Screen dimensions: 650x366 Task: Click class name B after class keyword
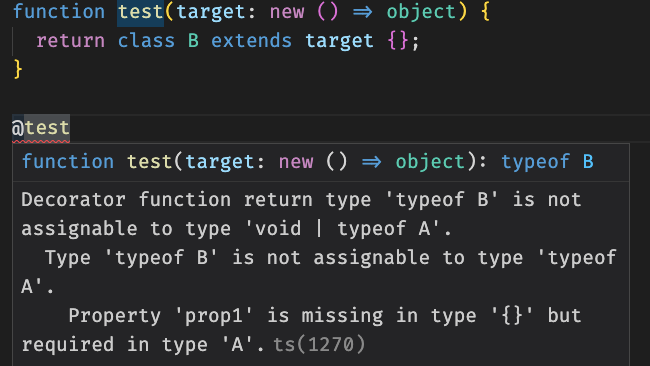(x=193, y=41)
